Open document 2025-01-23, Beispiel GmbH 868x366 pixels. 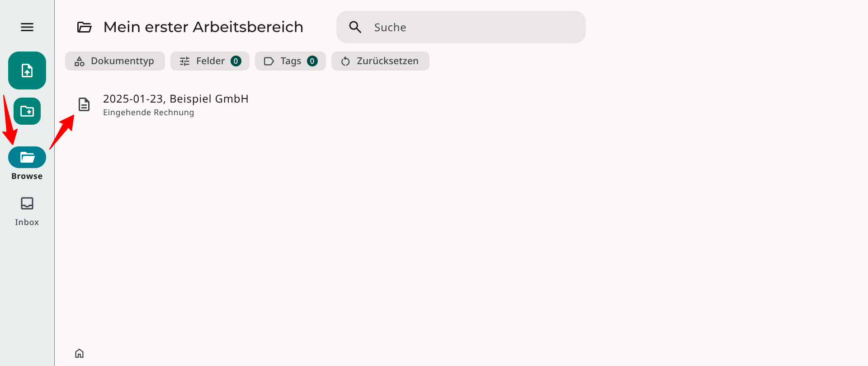click(x=176, y=99)
